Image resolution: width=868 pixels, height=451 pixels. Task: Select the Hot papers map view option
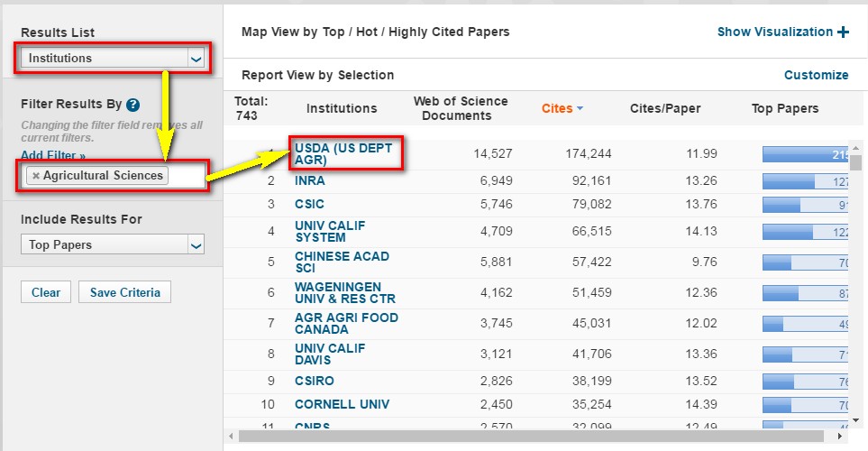(x=367, y=32)
